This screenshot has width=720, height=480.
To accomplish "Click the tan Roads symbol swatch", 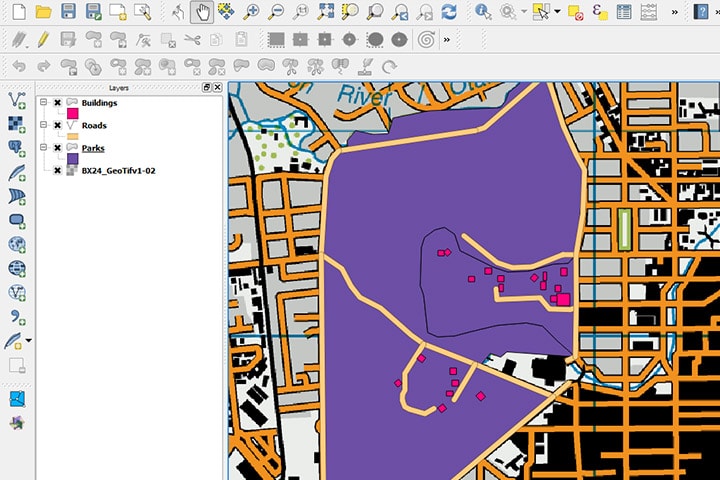I will 73,136.
